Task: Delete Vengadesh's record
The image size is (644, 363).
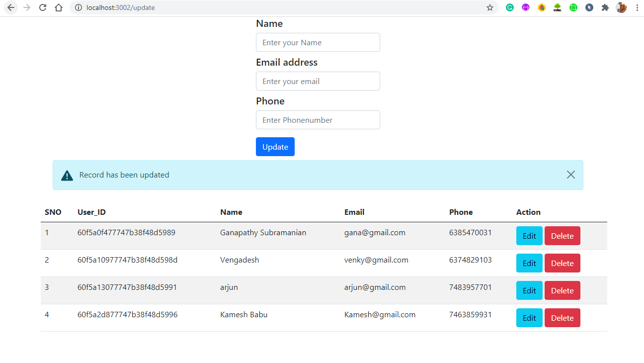Action: click(562, 263)
